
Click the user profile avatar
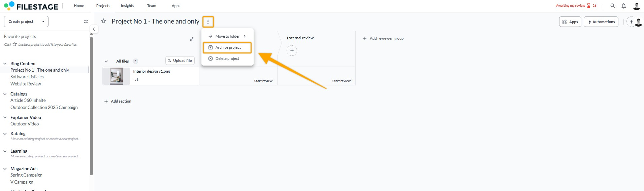pos(637,6)
